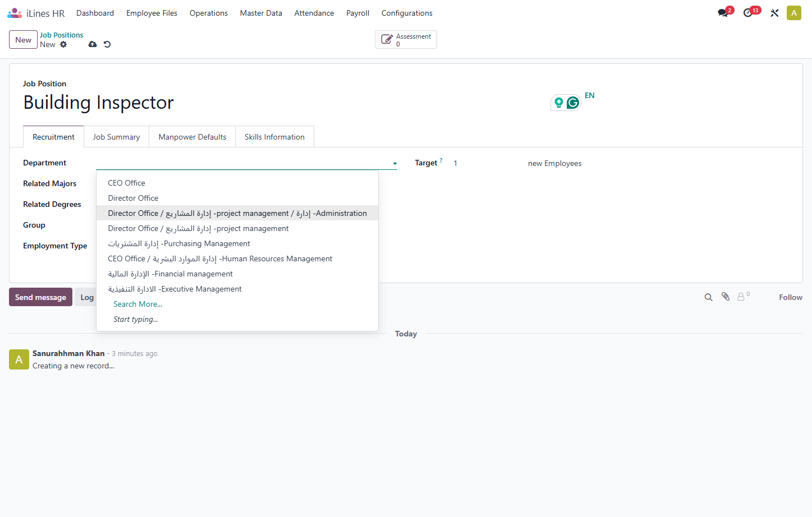812x517 pixels.
Task: Click the Grammarly extension icon
Action: pos(573,103)
